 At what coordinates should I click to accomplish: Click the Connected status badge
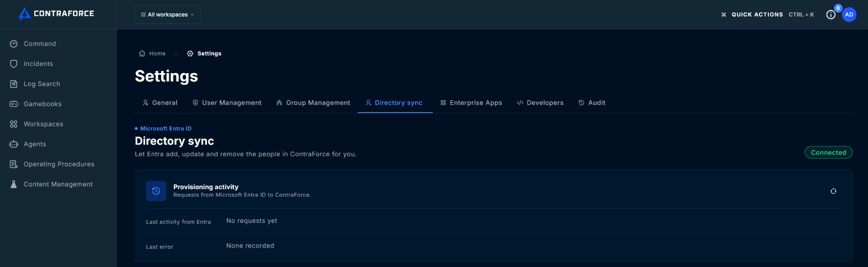click(828, 152)
